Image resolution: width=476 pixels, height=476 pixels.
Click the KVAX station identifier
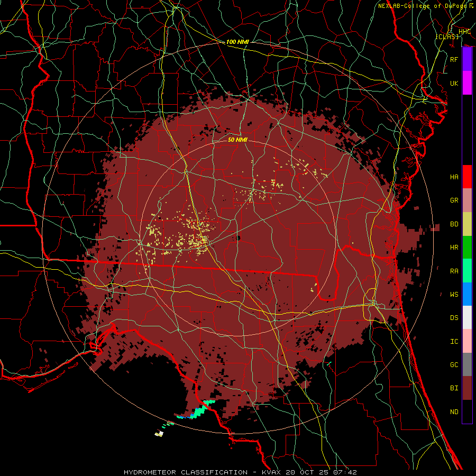[273, 472]
